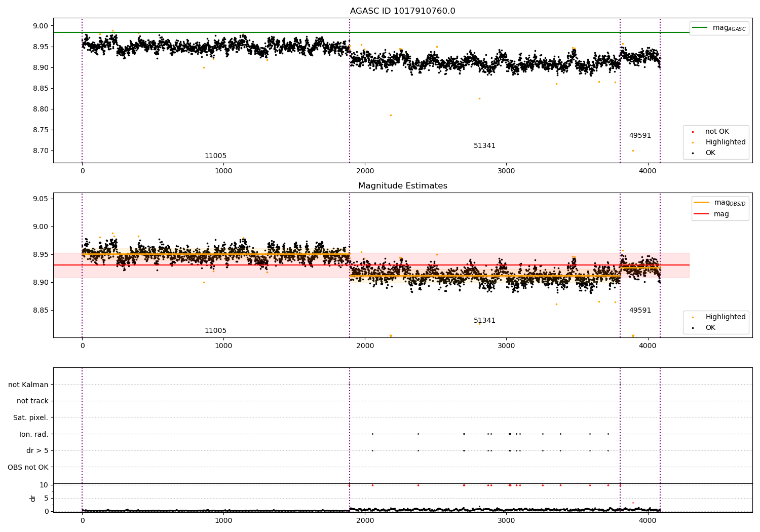Click the 'Ion. rad.' row label
This screenshot has width=760, height=532.
pos(34,434)
